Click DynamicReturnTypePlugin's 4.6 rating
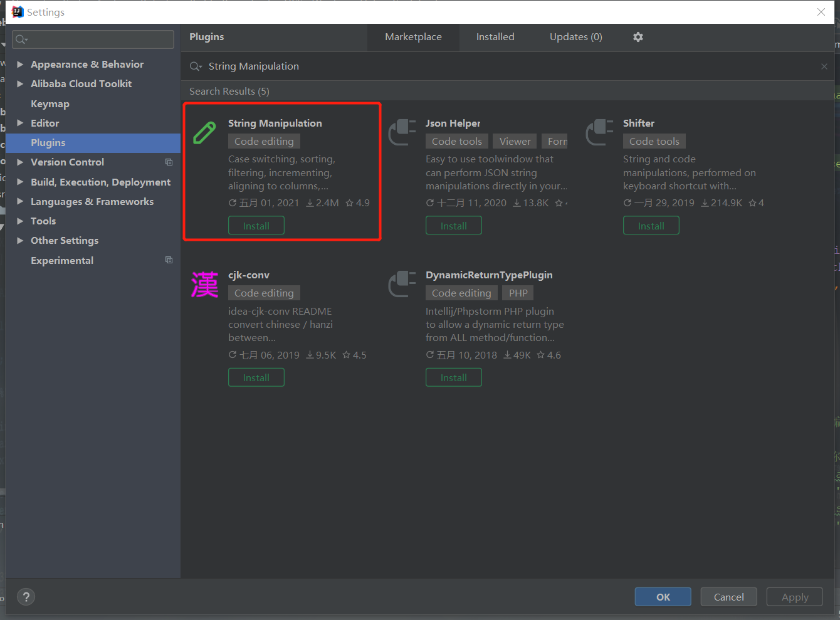The width and height of the screenshot is (840, 620). pyautogui.click(x=549, y=355)
